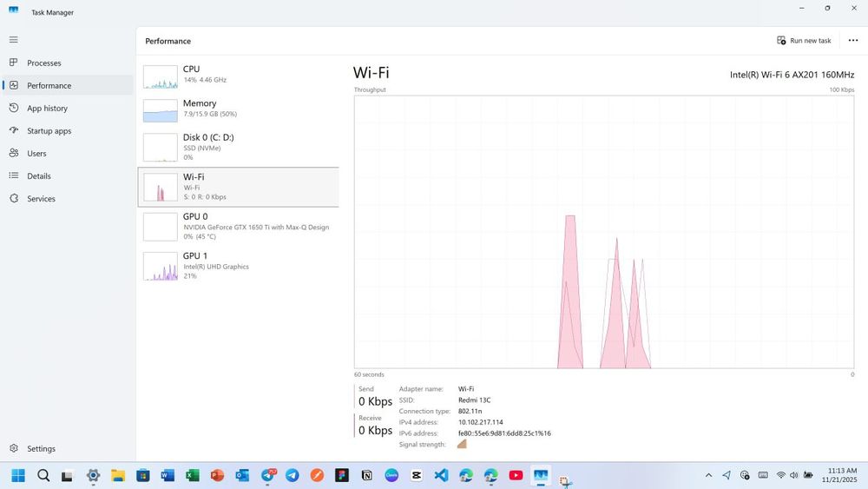Viewport: 868px width, 489px height.
Task: Click location arrow tray icon
Action: 727,475
